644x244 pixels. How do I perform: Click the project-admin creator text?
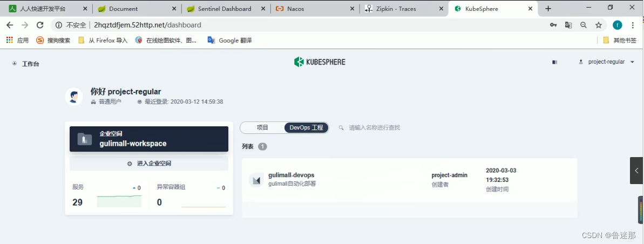[x=449, y=175]
